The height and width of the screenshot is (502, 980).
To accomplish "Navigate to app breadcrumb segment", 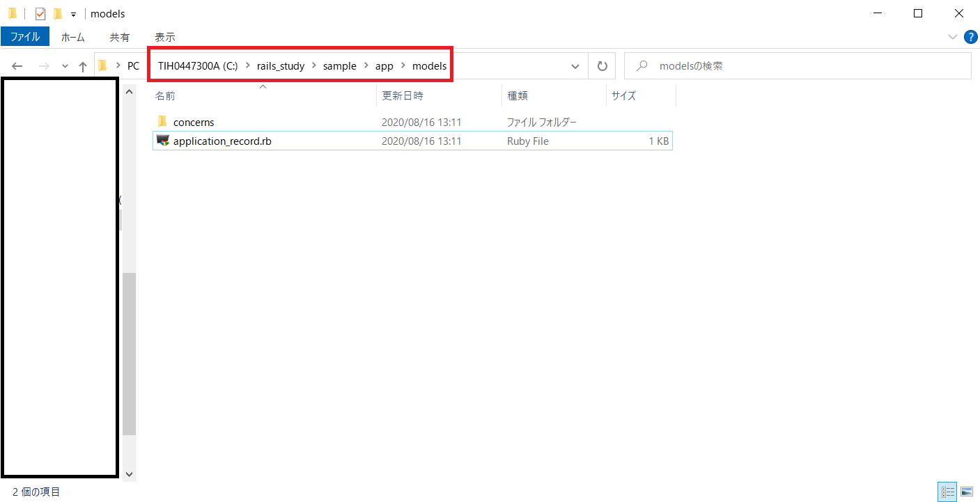I will [384, 66].
